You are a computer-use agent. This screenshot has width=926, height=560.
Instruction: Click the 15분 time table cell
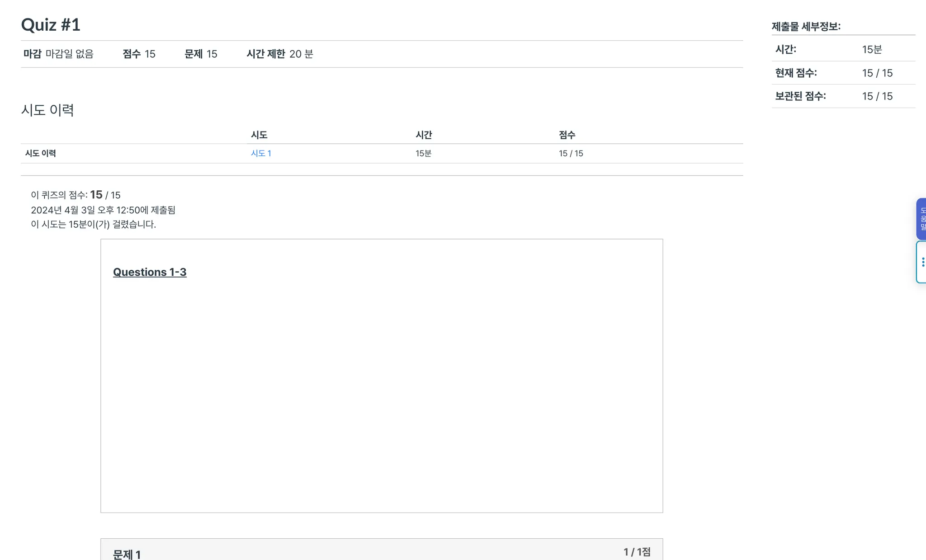(x=423, y=154)
